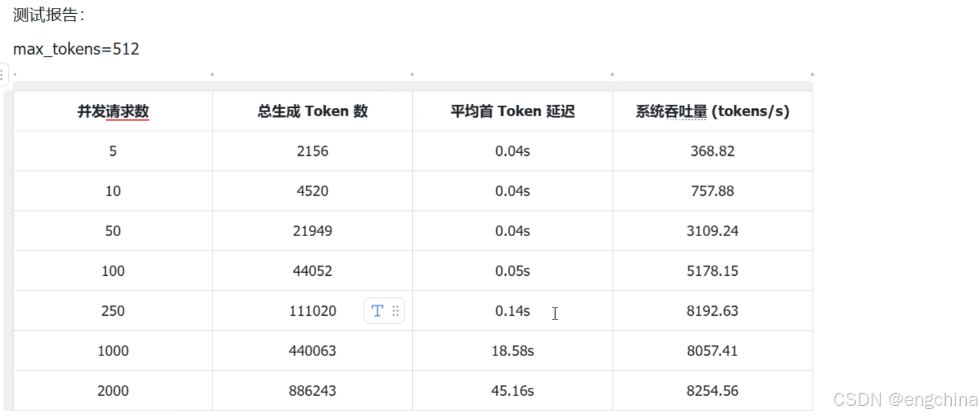Select the 总生成 Token 数 header cell

[x=313, y=111]
